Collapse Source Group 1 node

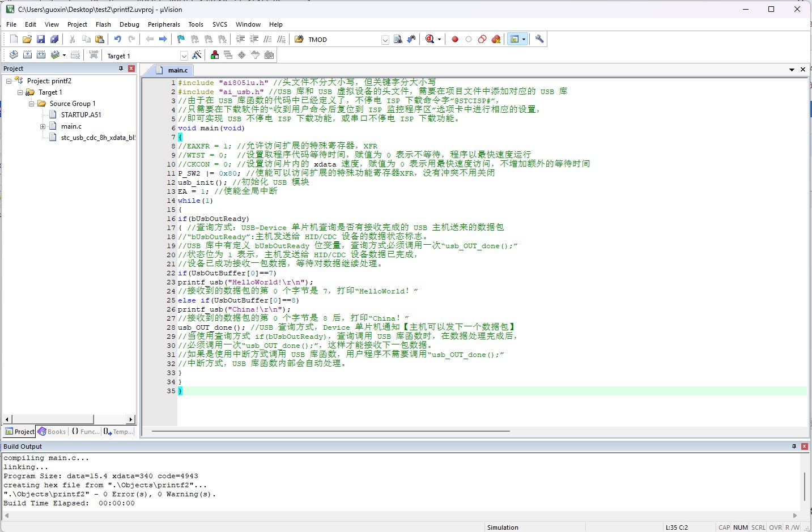pos(31,104)
